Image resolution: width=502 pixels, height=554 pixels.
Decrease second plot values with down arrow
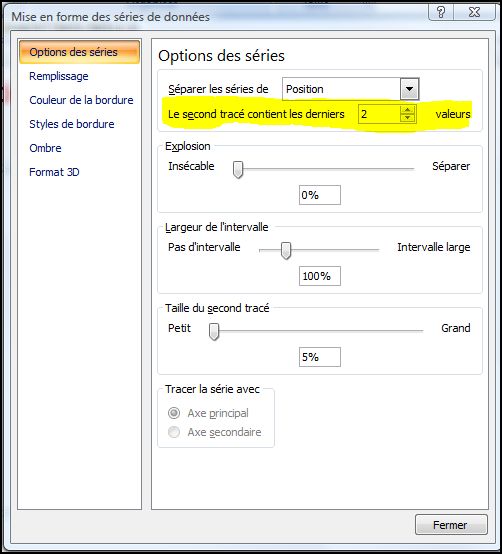point(408,118)
